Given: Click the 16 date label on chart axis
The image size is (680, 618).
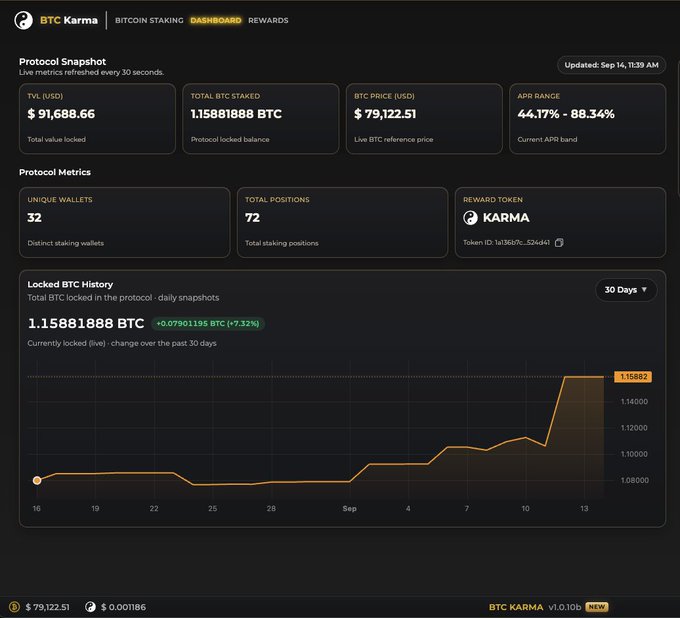Looking at the screenshot, I should coord(36,508).
